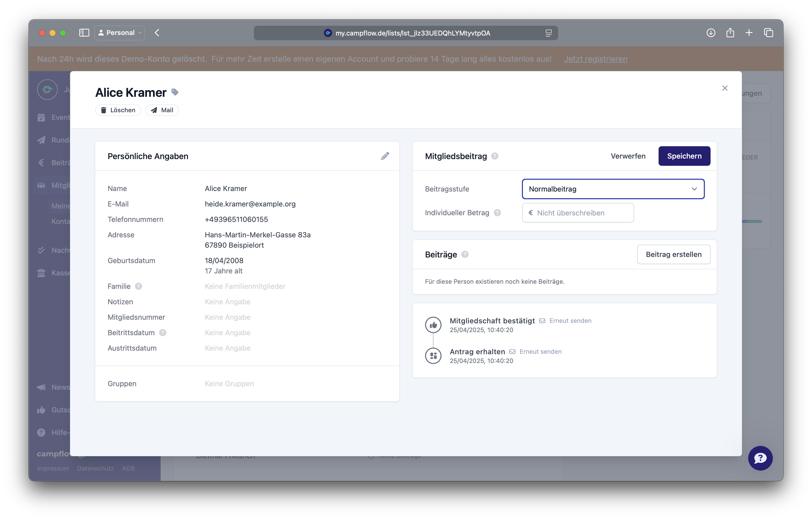Focus the Individueller Betrag input field

point(578,213)
